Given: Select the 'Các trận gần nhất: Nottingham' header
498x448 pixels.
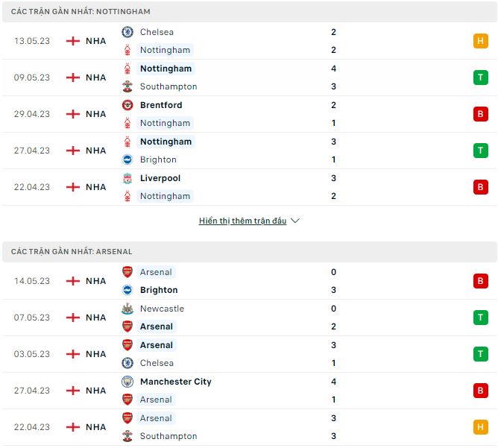Looking at the screenshot, I should click(81, 12).
